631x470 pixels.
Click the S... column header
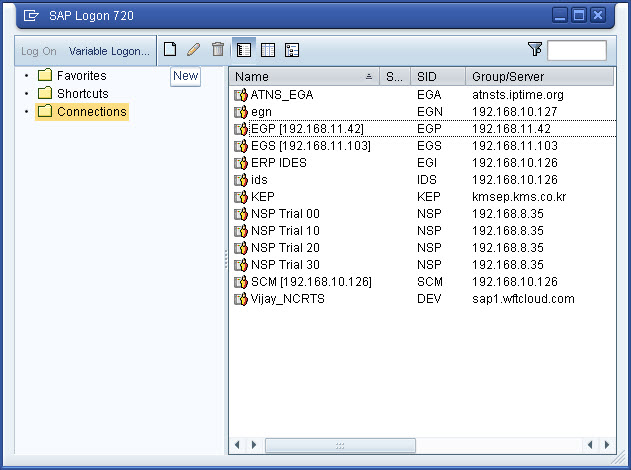pyautogui.click(x=394, y=76)
